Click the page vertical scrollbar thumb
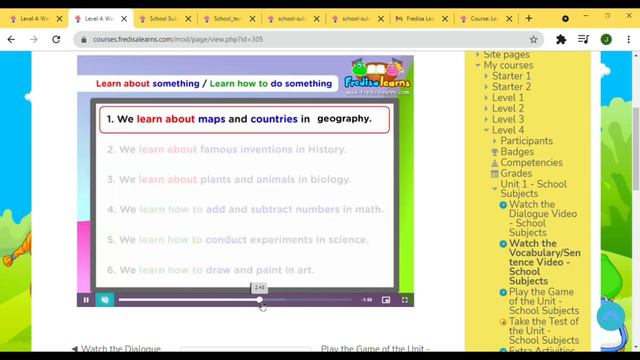Viewport: 640px width, 360px height. tap(636, 149)
